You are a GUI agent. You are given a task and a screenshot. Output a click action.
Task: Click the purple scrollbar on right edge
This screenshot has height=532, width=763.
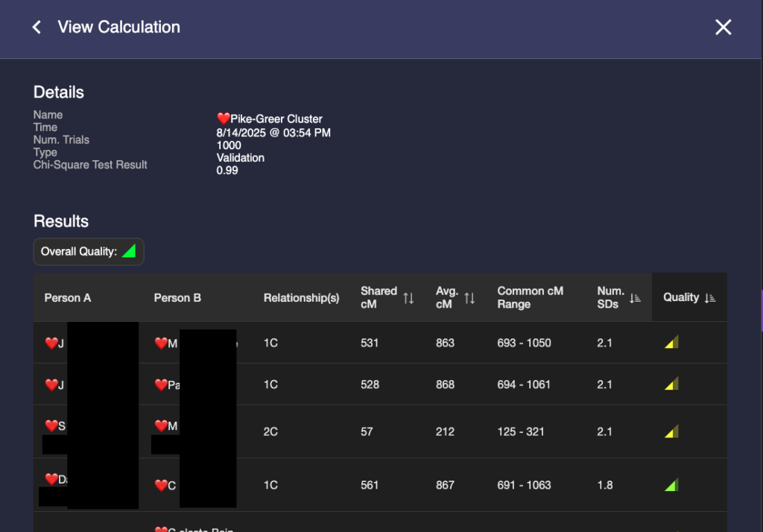pyautogui.click(x=761, y=311)
